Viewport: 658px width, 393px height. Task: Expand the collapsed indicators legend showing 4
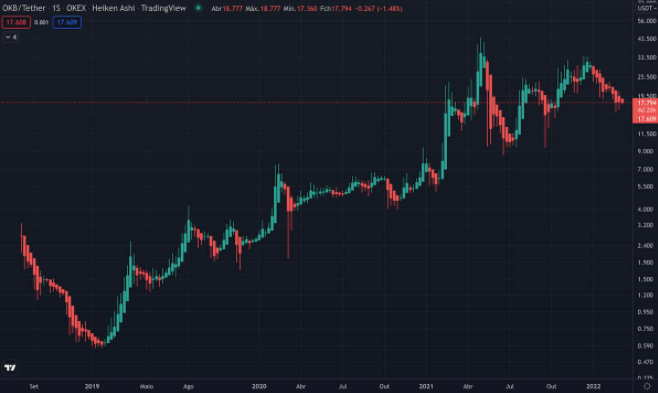[x=10, y=37]
